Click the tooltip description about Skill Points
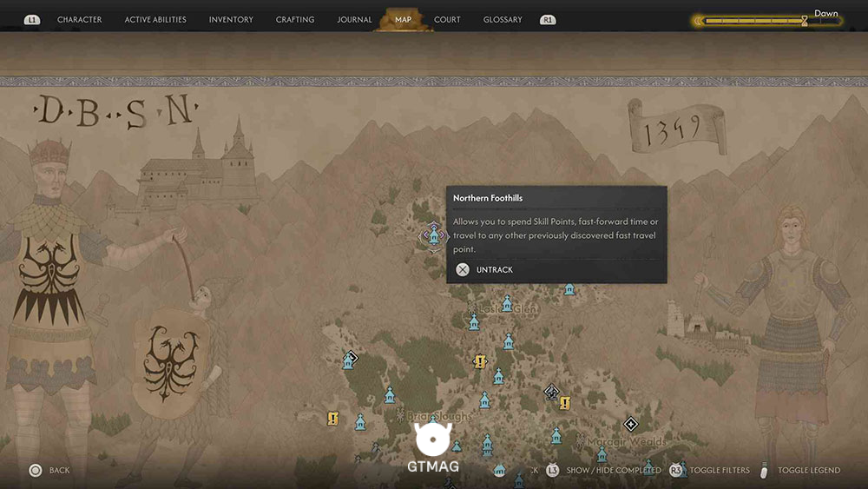This screenshot has width=868, height=489. tap(556, 235)
